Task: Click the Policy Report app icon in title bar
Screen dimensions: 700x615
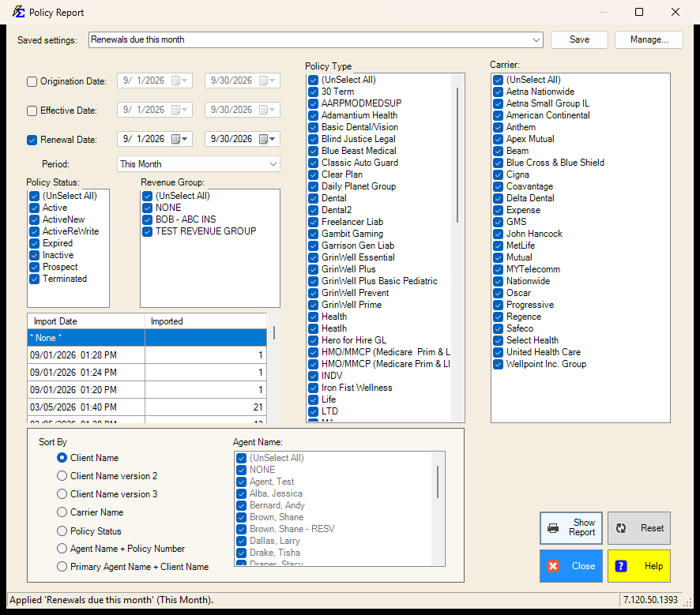Action: click(18, 12)
